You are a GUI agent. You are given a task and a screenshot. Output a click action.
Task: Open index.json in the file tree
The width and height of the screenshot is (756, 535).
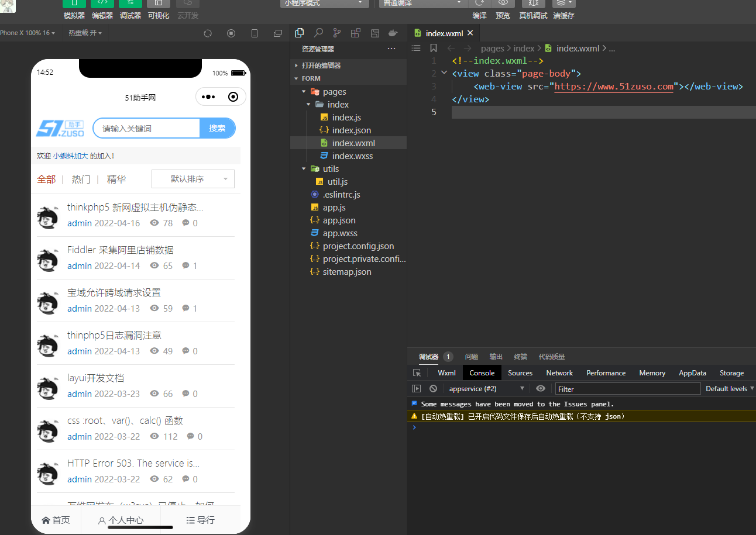click(x=348, y=130)
